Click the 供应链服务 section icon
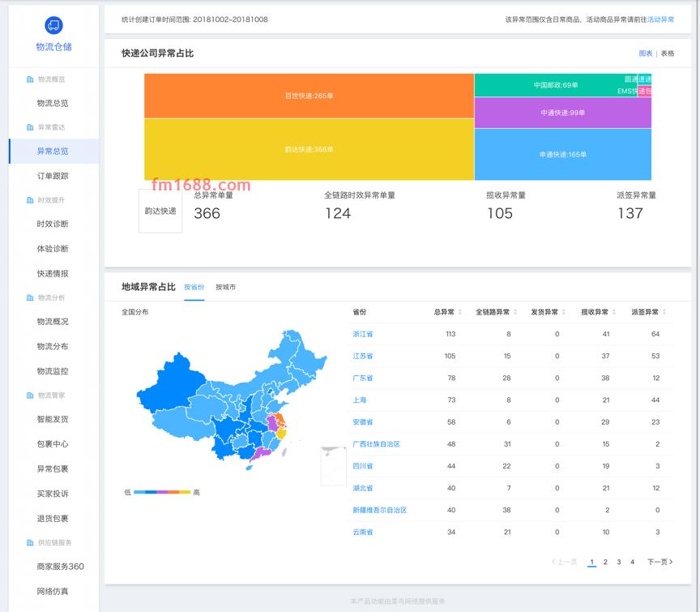The height and width of the screenshot is (612, 700). [30, 543]
